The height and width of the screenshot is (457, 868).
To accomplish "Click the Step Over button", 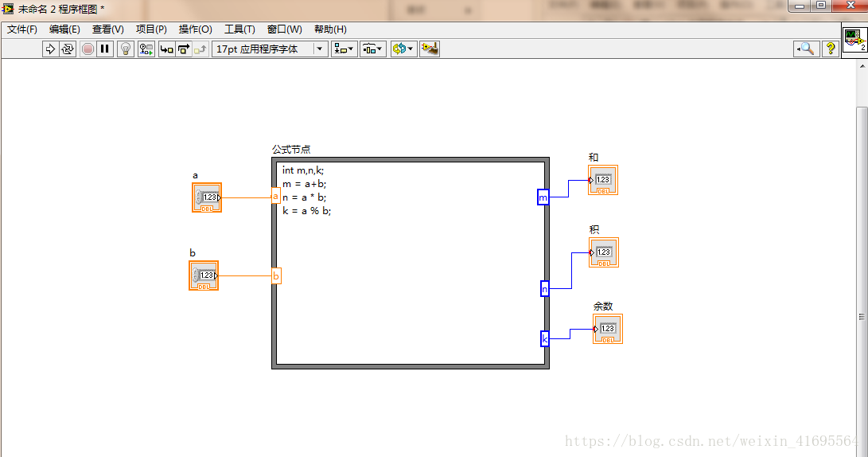I will [184, 49].
